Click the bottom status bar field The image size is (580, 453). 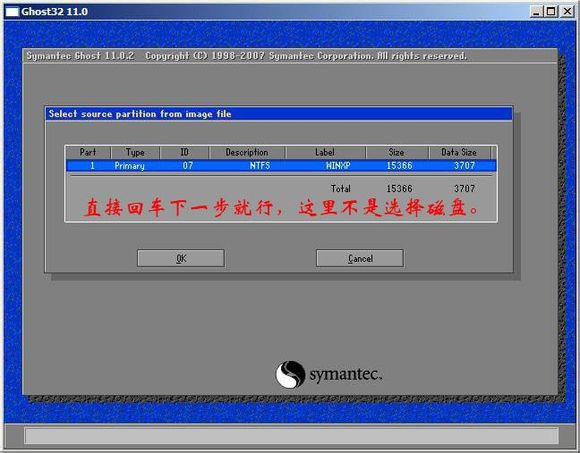[x=291, y=436]
